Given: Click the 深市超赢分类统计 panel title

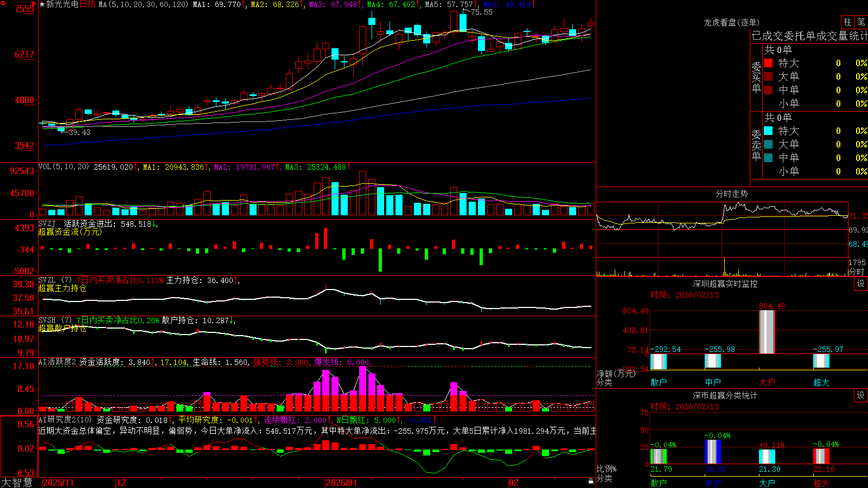Looking at the screenshot, I should [725, 395].
